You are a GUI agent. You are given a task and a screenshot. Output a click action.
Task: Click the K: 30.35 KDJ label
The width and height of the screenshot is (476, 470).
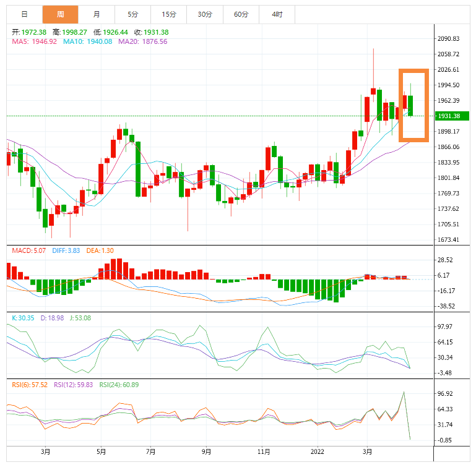[x=23, y=318]
